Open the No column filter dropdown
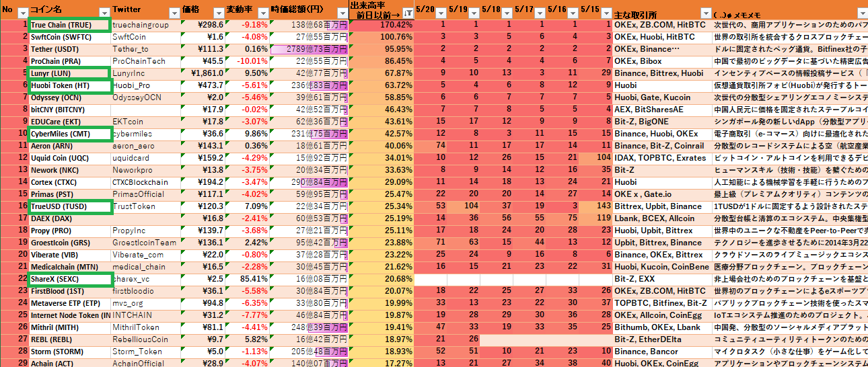 (x=22, y=13)
